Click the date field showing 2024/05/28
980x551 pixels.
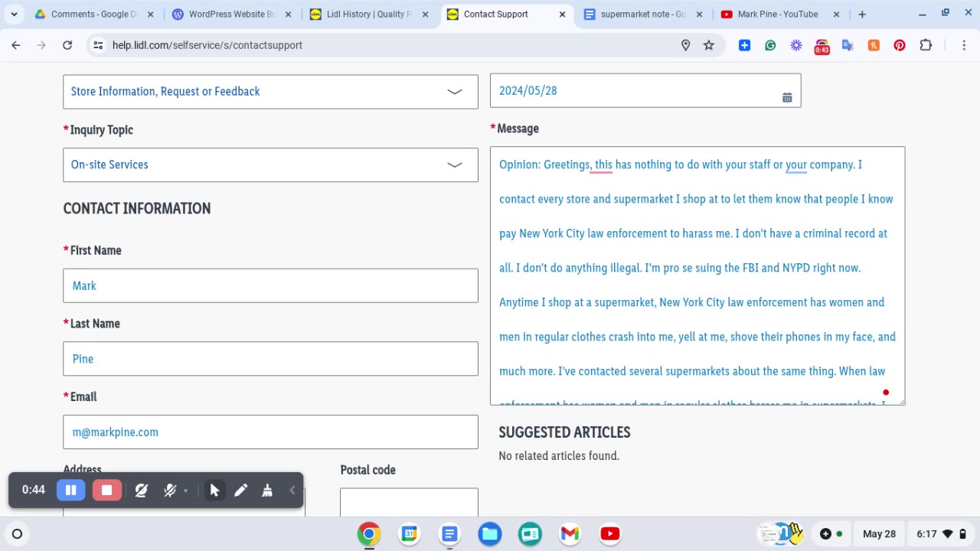point(645,90)
